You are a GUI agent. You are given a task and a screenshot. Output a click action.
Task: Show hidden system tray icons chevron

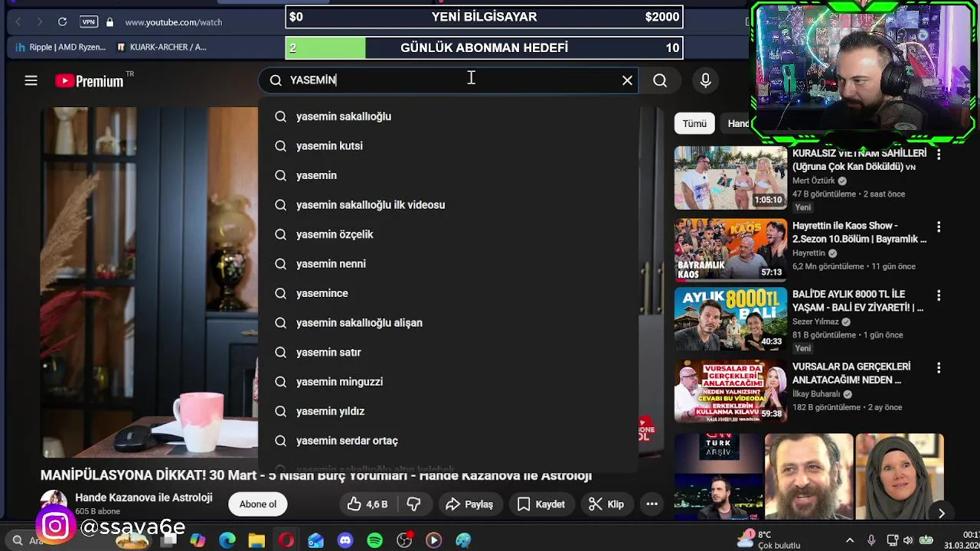point(849,540)
